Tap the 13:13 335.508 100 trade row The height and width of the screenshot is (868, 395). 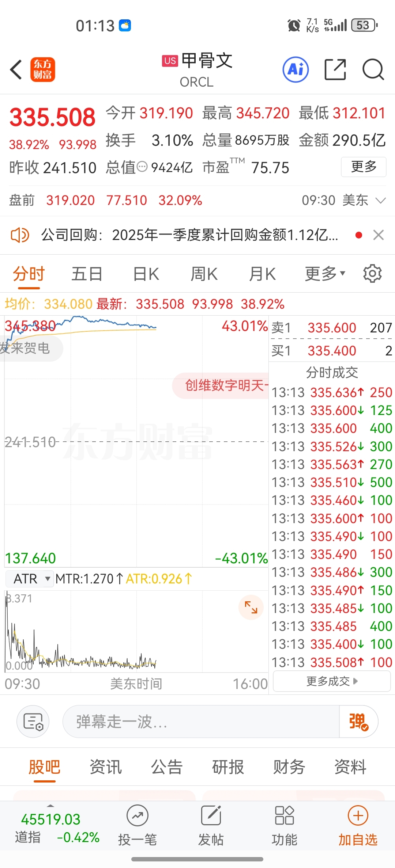(332, 662)
